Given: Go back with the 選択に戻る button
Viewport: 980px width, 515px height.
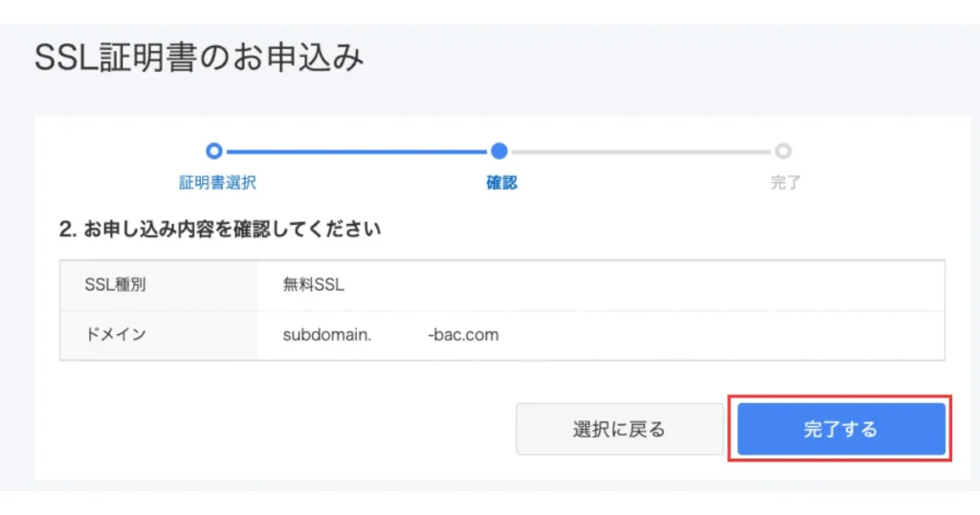Looking at the screenshot, I should (x=619, y=429).
